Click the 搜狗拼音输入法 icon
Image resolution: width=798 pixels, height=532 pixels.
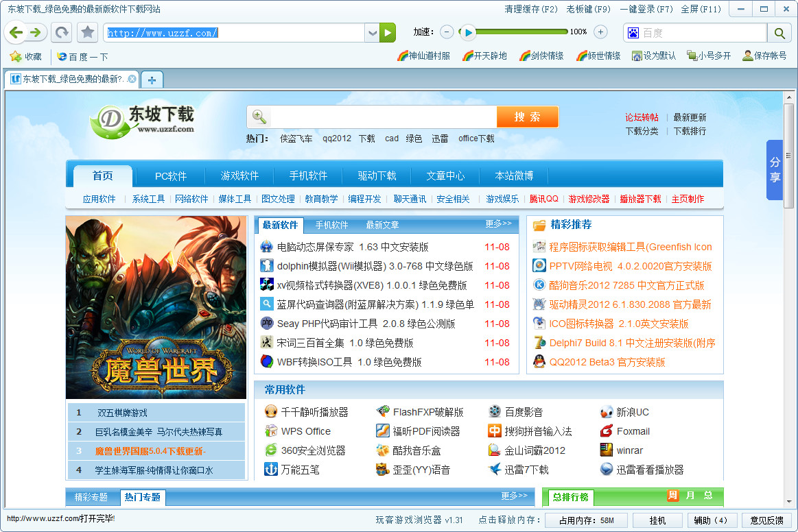(494, 431)
